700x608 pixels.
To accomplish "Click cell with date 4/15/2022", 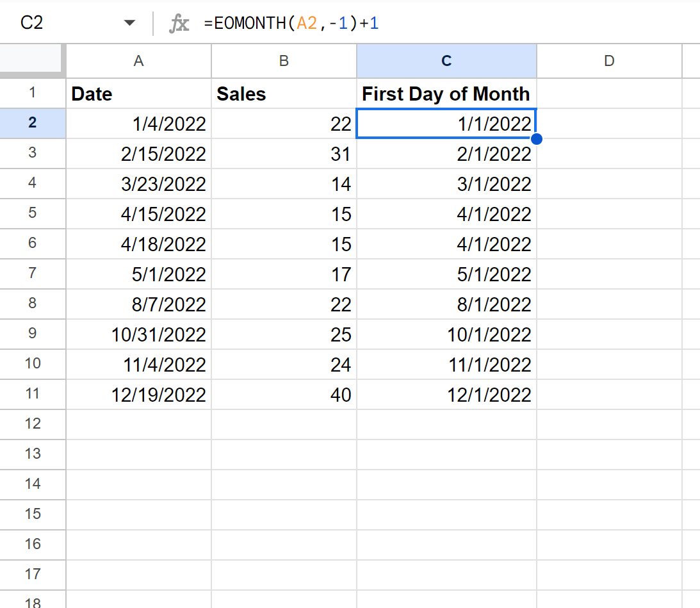I will coord(138,213).
